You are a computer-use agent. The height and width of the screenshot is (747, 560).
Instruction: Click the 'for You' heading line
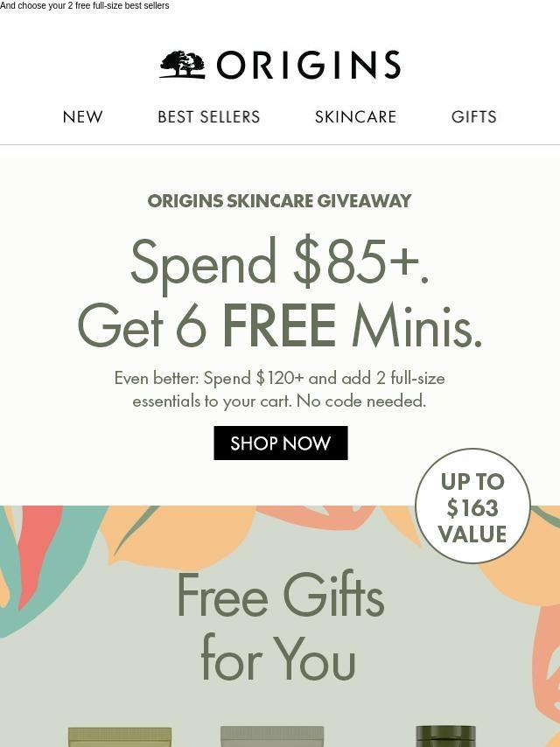[x=279, y=660]
